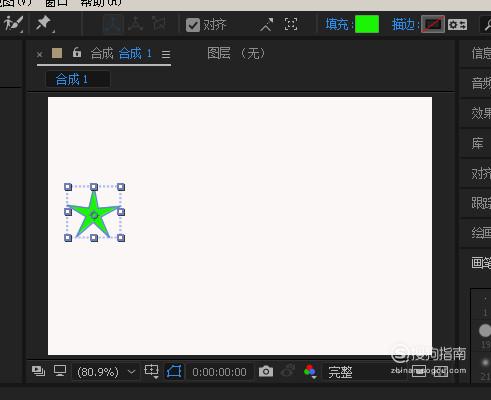
Task: Open the 填充 fill options link
Action: (x=337, y=24)
